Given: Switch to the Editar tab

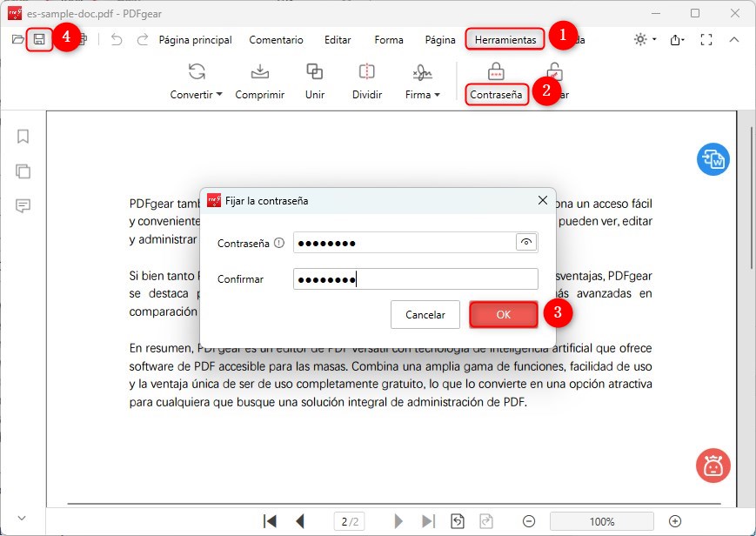Looking at the screenshot, I should (338, 40).
